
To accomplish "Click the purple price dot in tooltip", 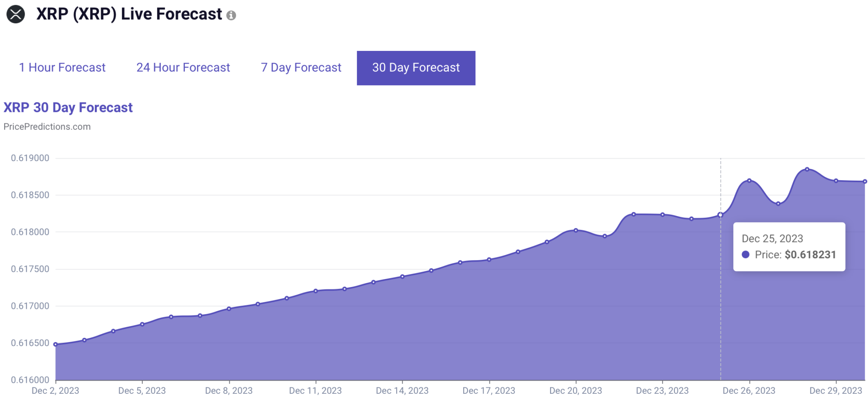I will (x=746, y=255).
